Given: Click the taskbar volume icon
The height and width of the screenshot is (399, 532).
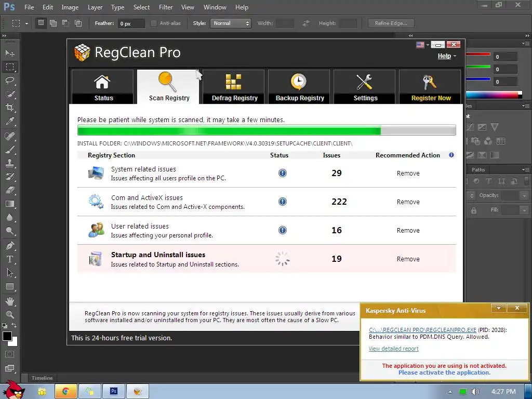Looking at the screenshot, I should click(x=475, y=392).
